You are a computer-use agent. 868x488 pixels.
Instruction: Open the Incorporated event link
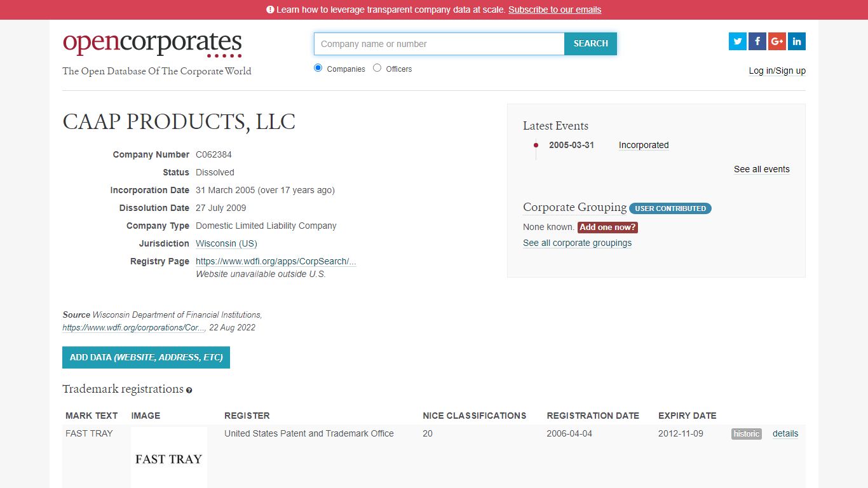tap(644, 145)
